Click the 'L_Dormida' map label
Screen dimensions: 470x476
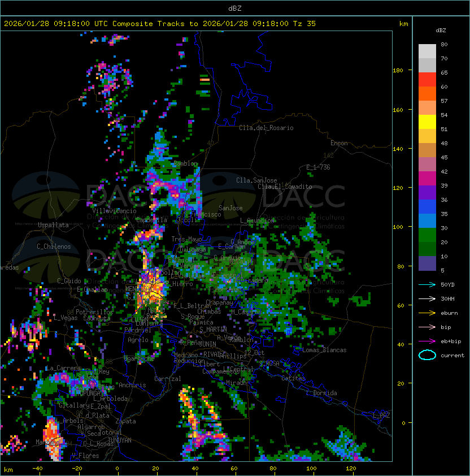[321, 393]
